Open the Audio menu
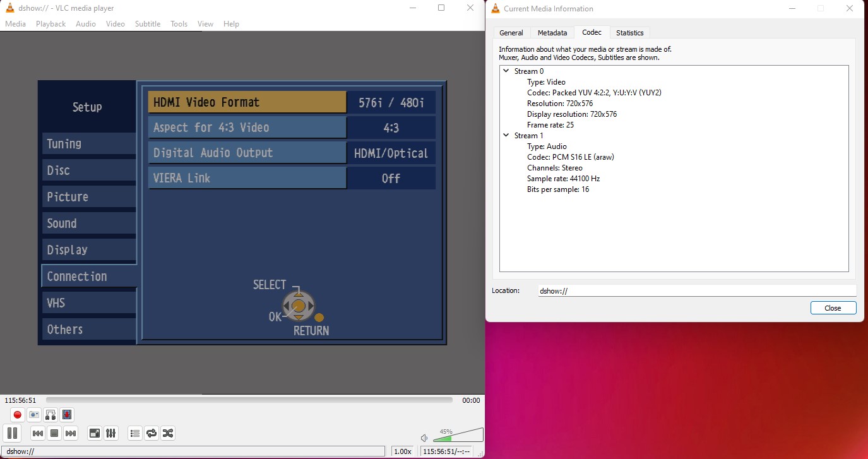This screenshot has height=459, width=868. click(86, 24)
